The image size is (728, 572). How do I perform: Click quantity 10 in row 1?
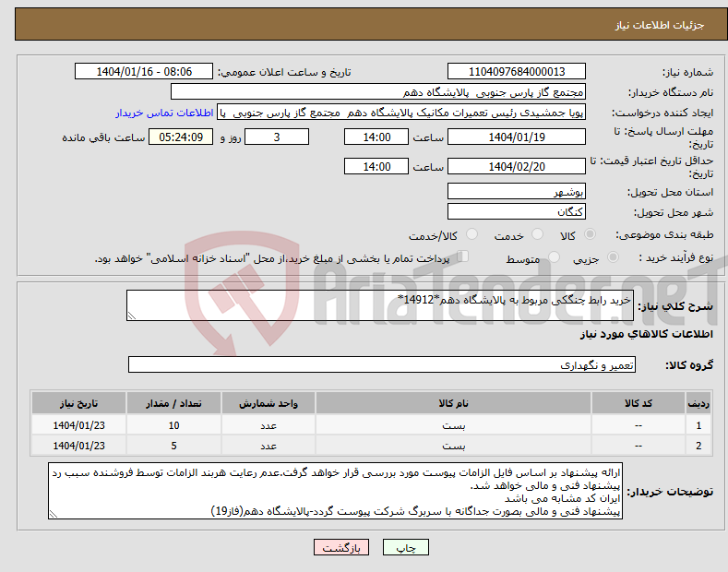pyautogui.click(x=173, y=425)
